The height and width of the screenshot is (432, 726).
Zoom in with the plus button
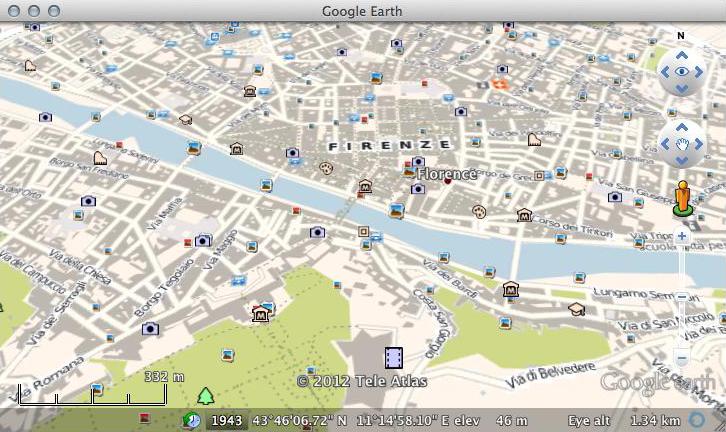(682, 236)
